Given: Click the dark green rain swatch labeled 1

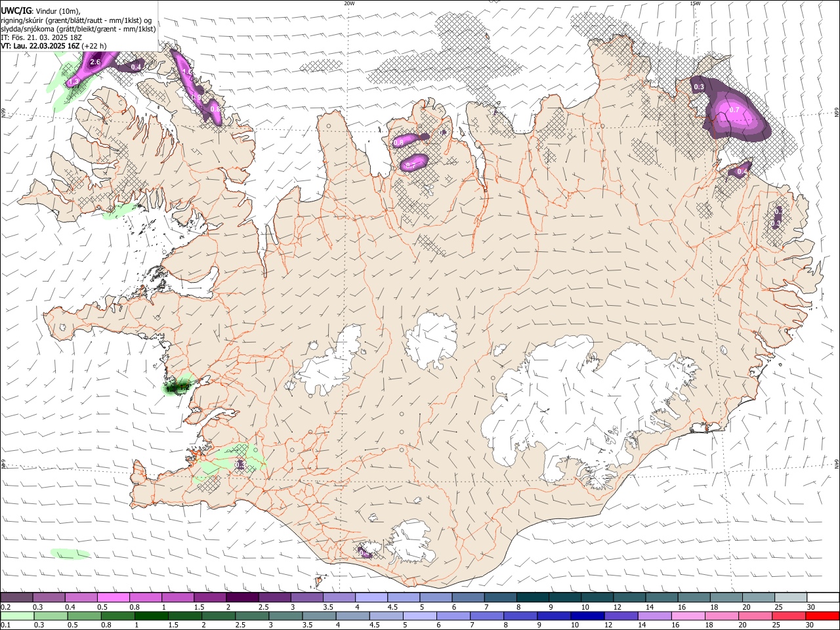Looking at the screenshot, I should [x=151, y=616].
